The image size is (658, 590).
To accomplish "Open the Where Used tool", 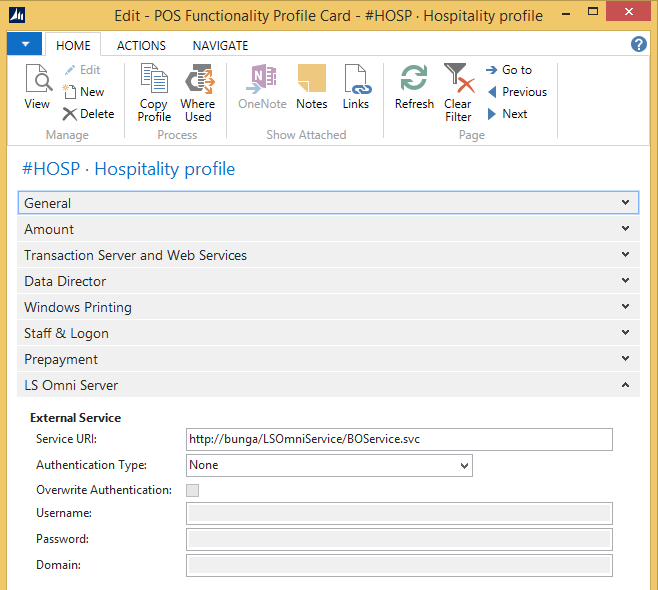I will pyautogui.click(x=198, y=92).
